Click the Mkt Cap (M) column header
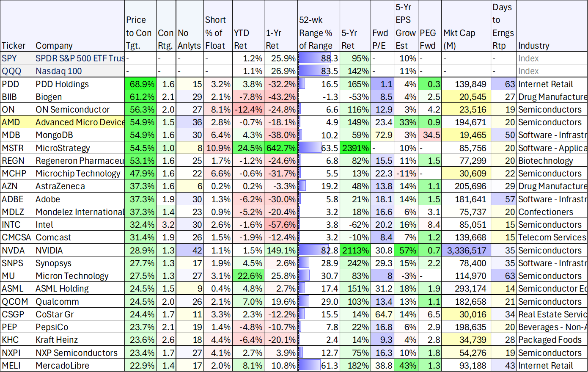This screenshot has width=588, height=372. [466, 26]
